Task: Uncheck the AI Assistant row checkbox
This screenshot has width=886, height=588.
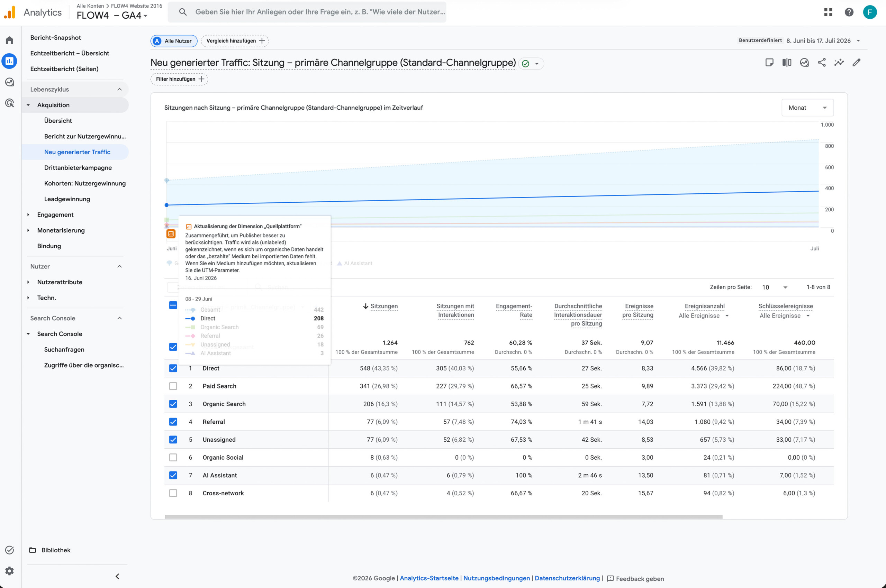Action: pyautogui.click(x=173, y=475)
